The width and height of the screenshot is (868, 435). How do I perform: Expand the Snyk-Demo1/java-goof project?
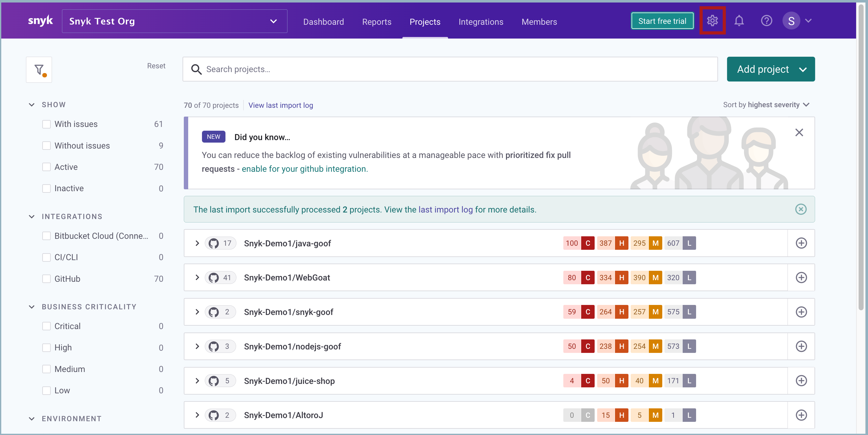pos(197,243)
